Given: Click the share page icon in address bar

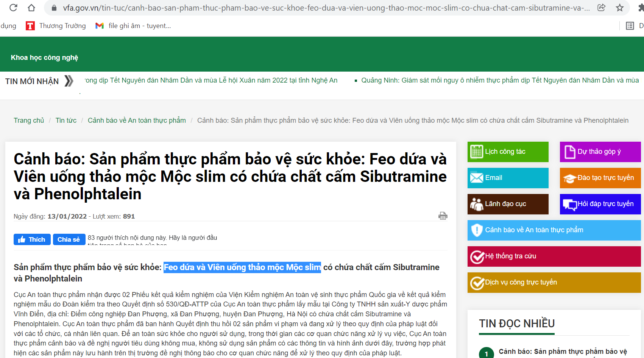Looking at the screenshot, I should point(601,8).
